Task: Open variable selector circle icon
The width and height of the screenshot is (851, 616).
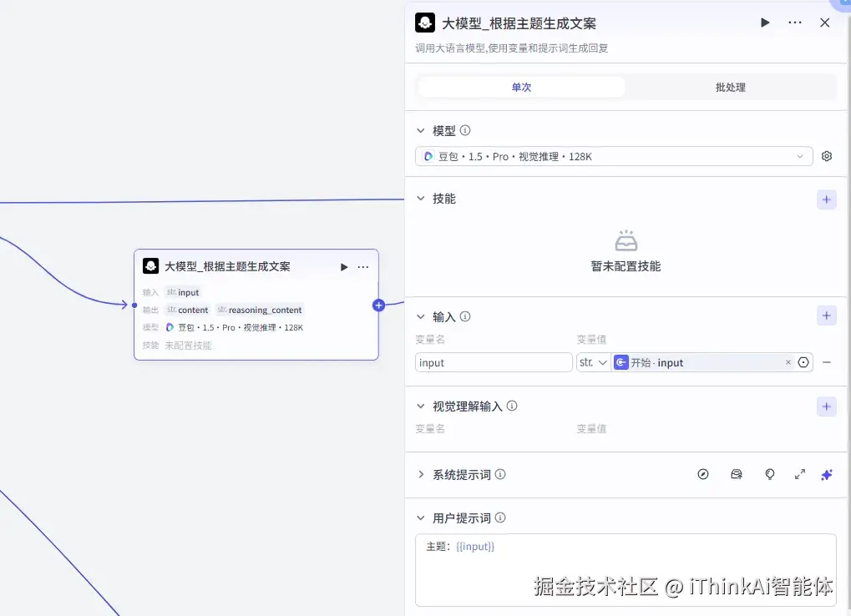Action: click(x=803, y=362)
